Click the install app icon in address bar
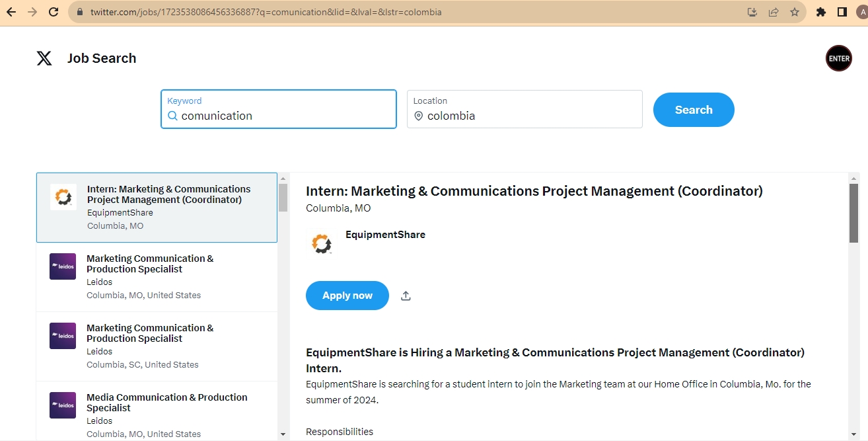 (x=752, y=12)
